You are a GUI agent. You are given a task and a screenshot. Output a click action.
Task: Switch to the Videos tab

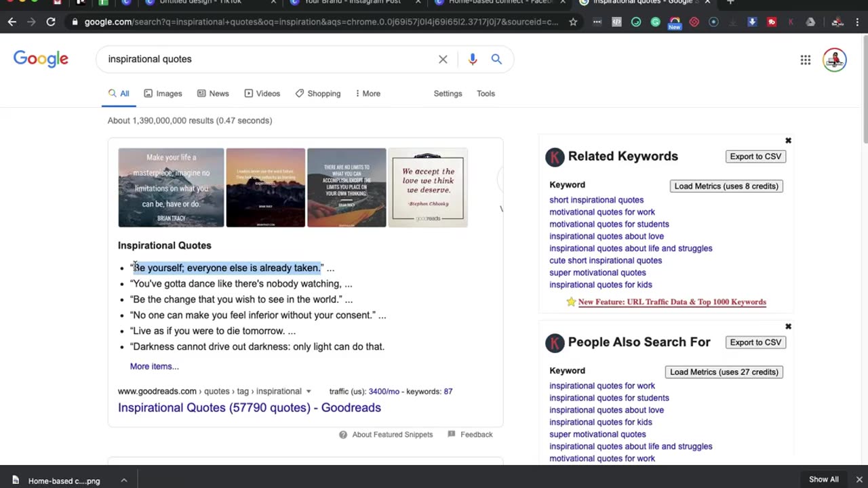tap(262, 94)
